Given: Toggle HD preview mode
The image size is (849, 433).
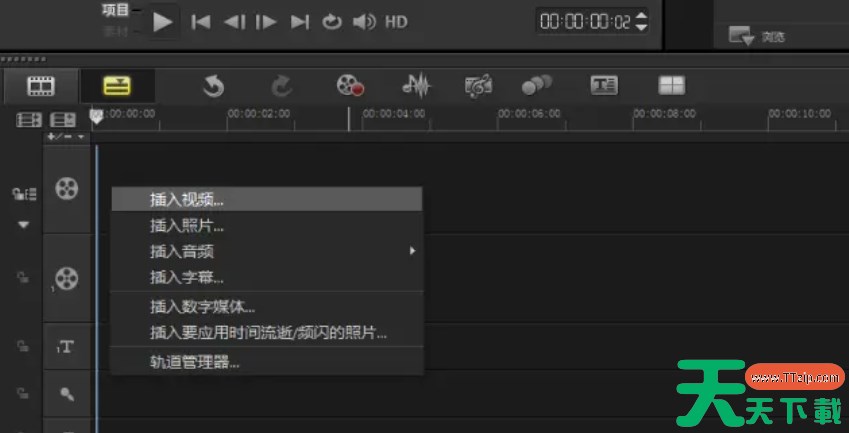Looking at the screenshot, I should (x=396, y=22).
